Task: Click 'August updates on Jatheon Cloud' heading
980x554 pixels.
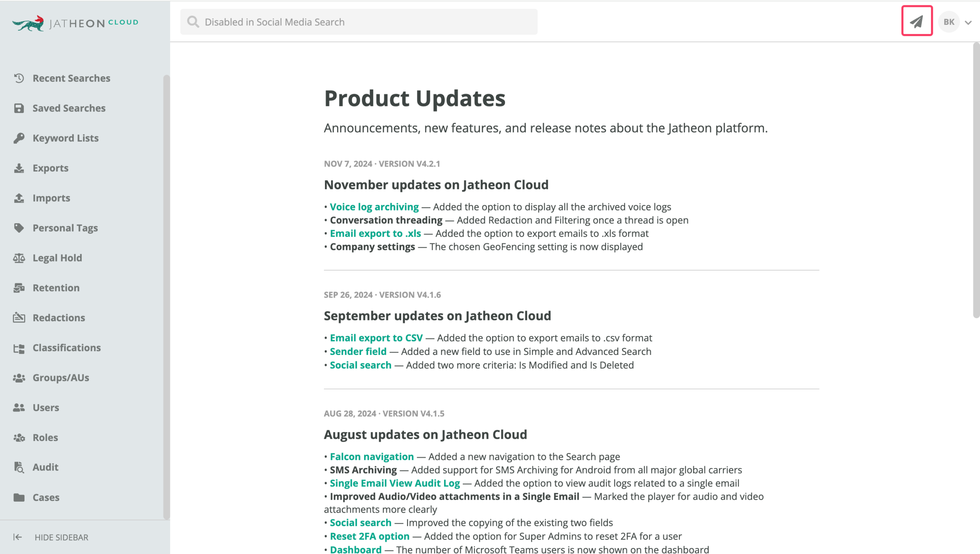Action: 425,435
